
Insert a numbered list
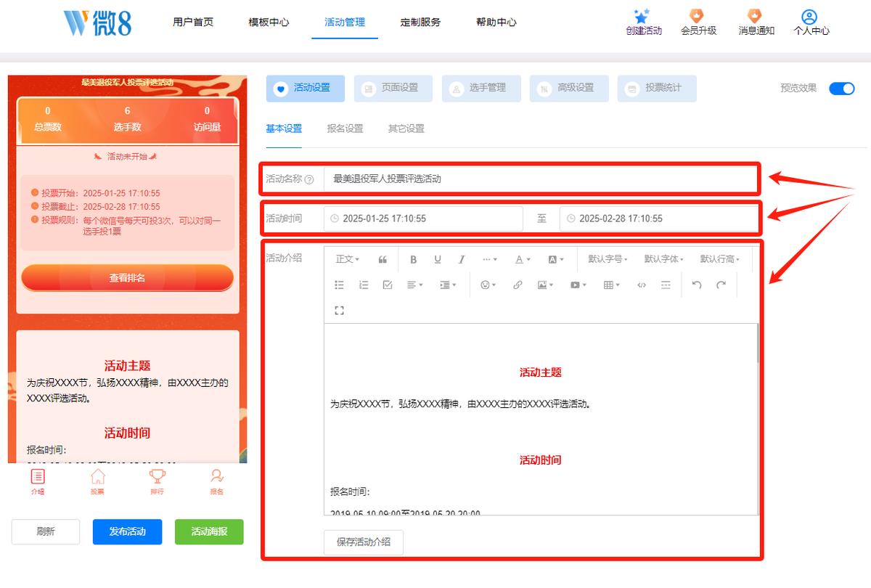(364, 285)
